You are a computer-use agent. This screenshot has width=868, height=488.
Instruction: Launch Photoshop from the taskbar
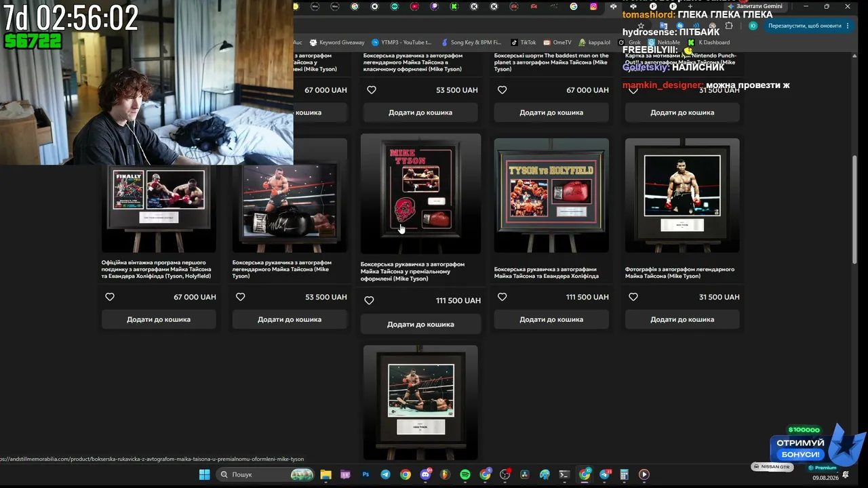(x=366, y=474)
